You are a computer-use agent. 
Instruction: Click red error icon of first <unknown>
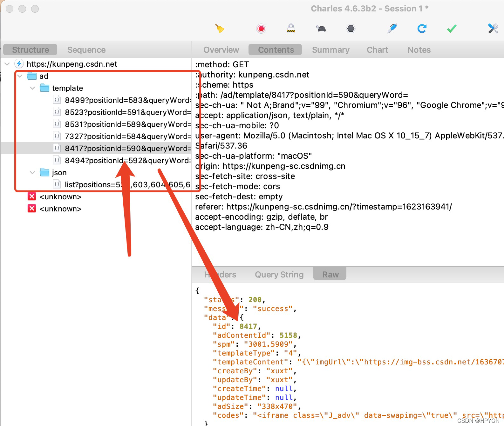pyautogui.click(x=32, y=196)
